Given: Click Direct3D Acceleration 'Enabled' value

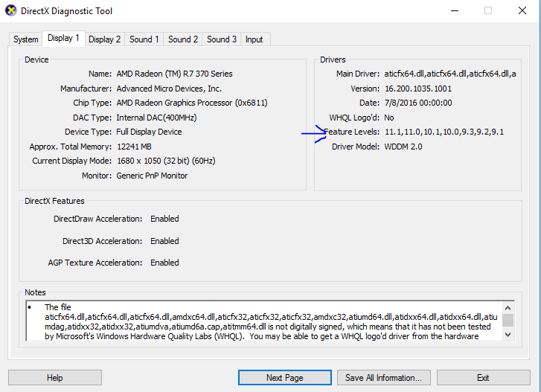Looking at the screenshot, I should point(164,241).
